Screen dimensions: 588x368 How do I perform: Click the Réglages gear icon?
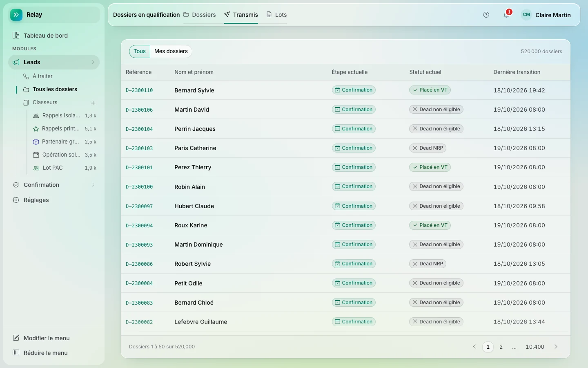[16, 200]
